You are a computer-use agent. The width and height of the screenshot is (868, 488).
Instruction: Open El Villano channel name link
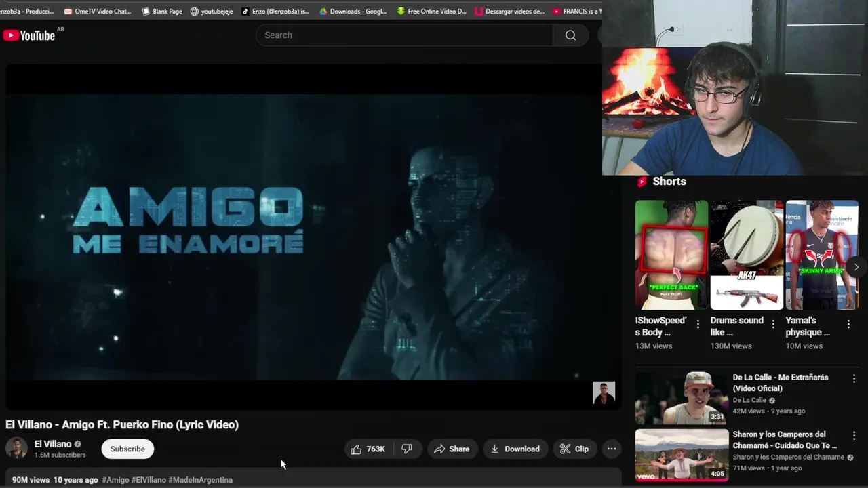53,444
